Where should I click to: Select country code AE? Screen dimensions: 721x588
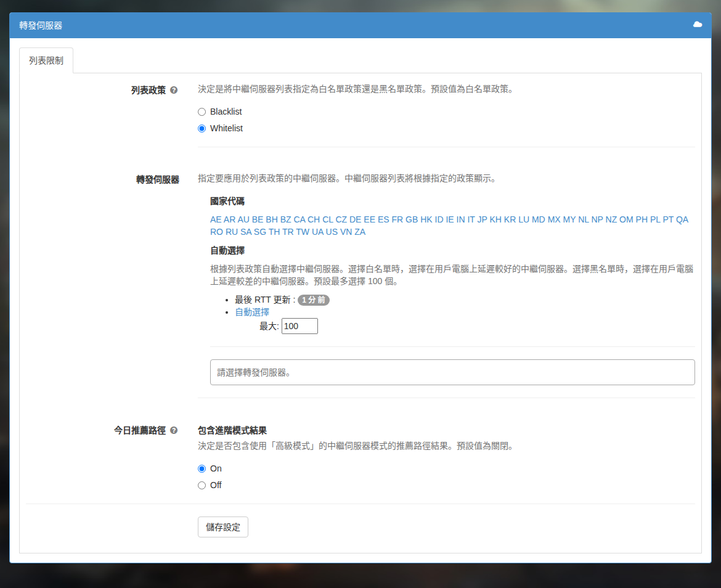[x=216, y=219]
